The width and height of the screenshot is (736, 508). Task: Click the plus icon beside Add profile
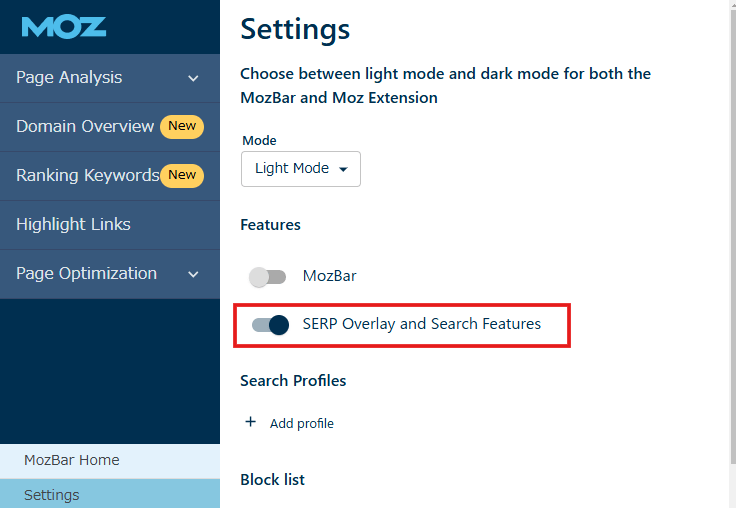251,423
